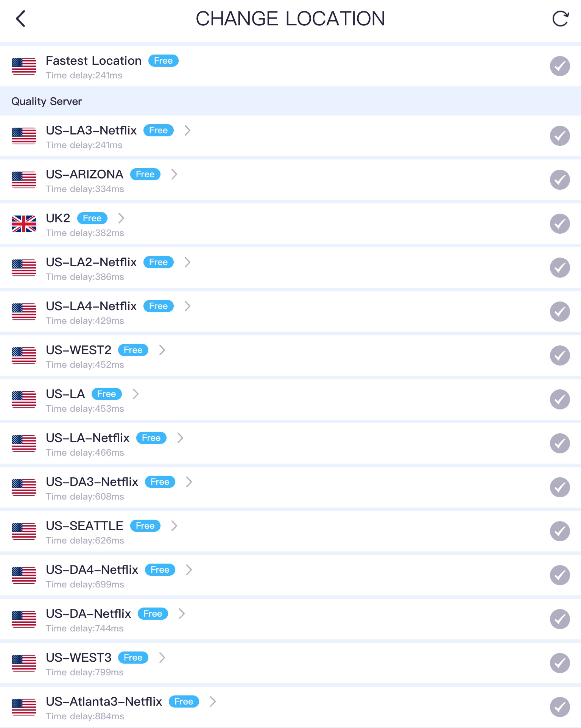Click the flag icon for US-SEATTLE
The height and width of the screenshot is (728, 581).
24,531
